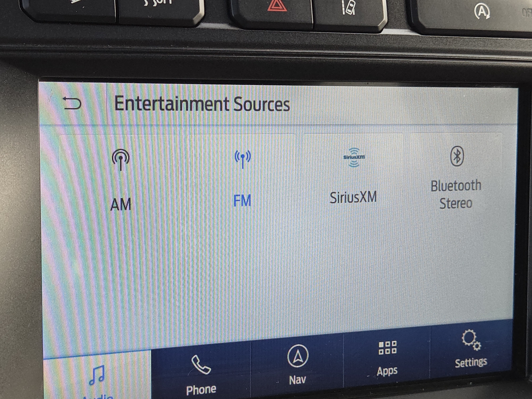Tap the back arrow icon
The width and height of the screenshot is (532, 399).
[x=72, y=103]
